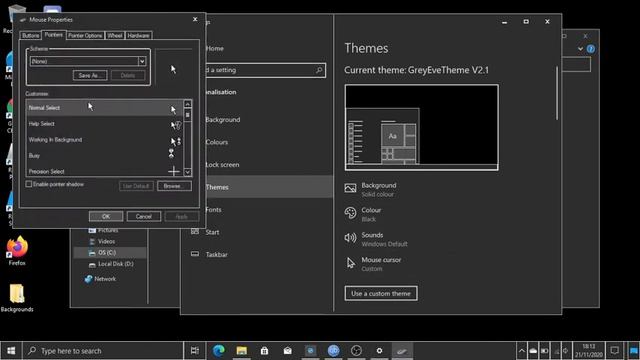Open Microsoft Store from taskbar

[x=264, y=351]
